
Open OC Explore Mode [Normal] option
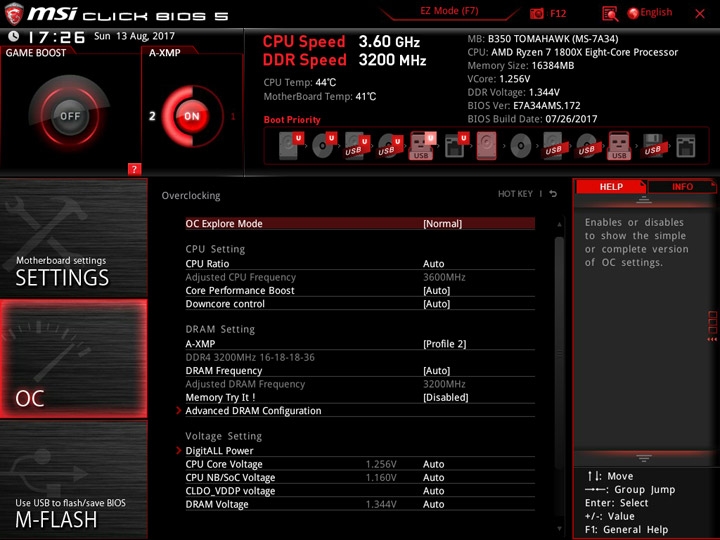click(360, 224)
